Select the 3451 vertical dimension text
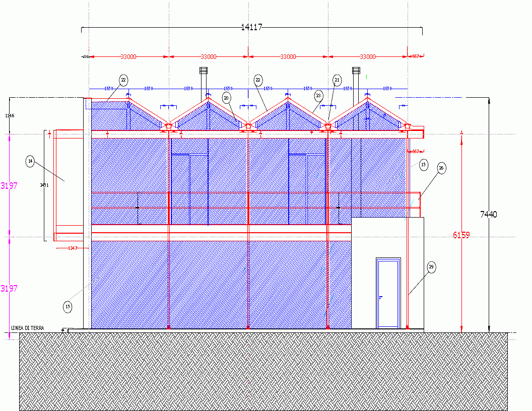The height and width of the screenshot is (411, 532). click(44, 185)
